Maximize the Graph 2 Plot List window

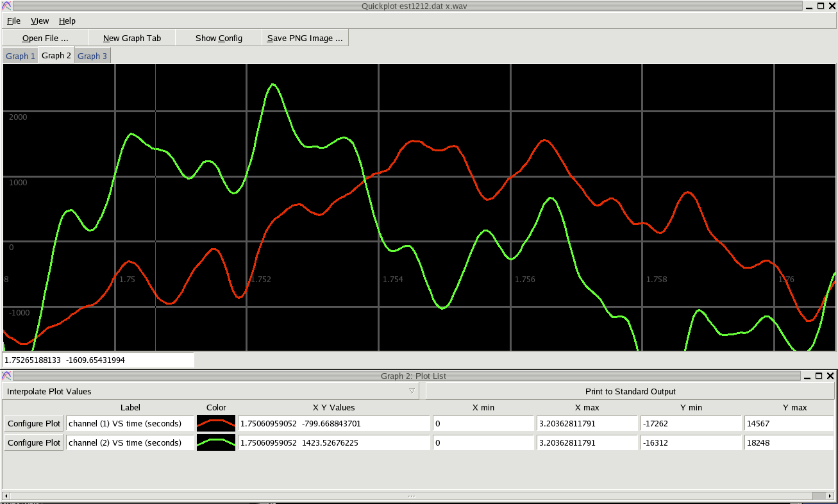tap(819, 376)
